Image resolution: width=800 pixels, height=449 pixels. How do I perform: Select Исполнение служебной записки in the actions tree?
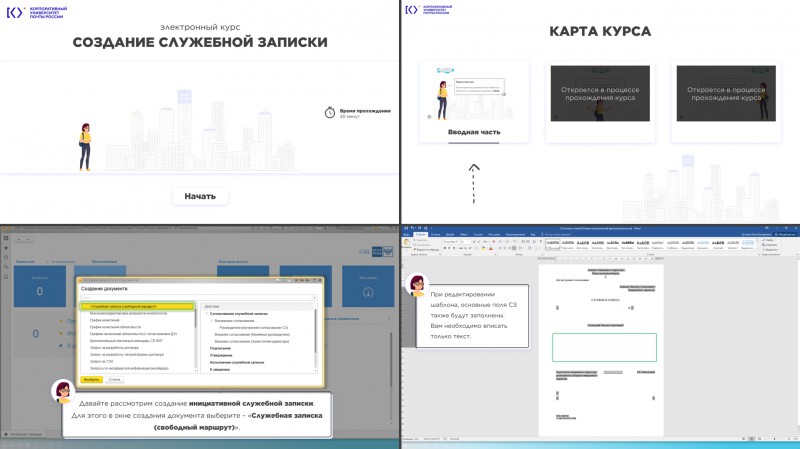pyautogui.click(x=237, y=362)
